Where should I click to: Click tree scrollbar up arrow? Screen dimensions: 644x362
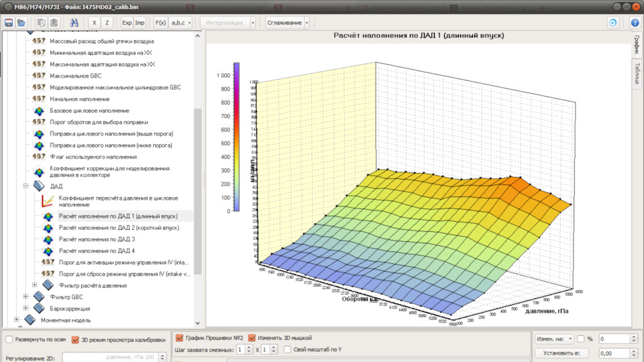[197, 36]
